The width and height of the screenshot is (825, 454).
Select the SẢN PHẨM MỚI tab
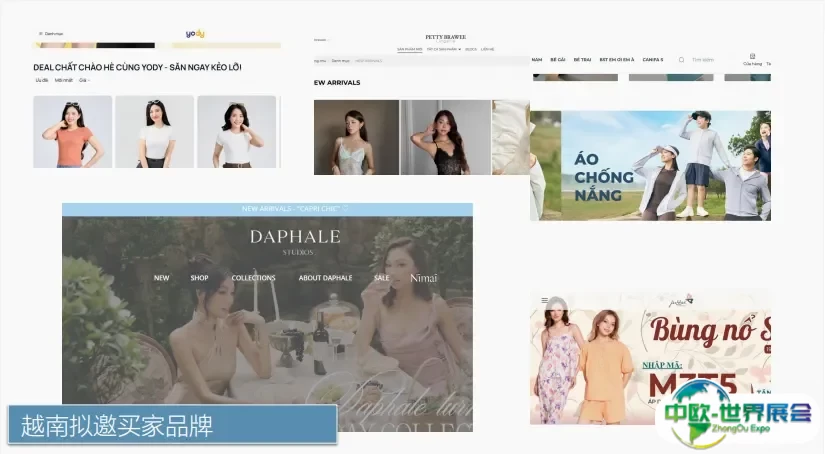pos(409,49)
